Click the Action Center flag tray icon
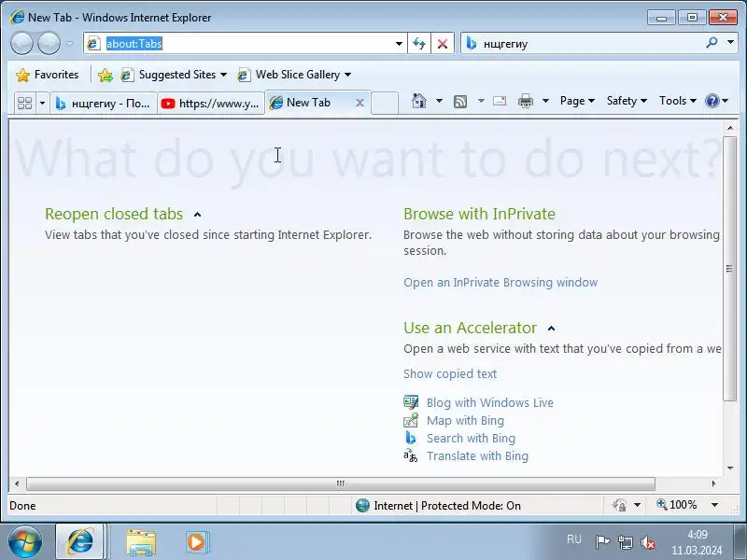747x560 pixels. 602,542
